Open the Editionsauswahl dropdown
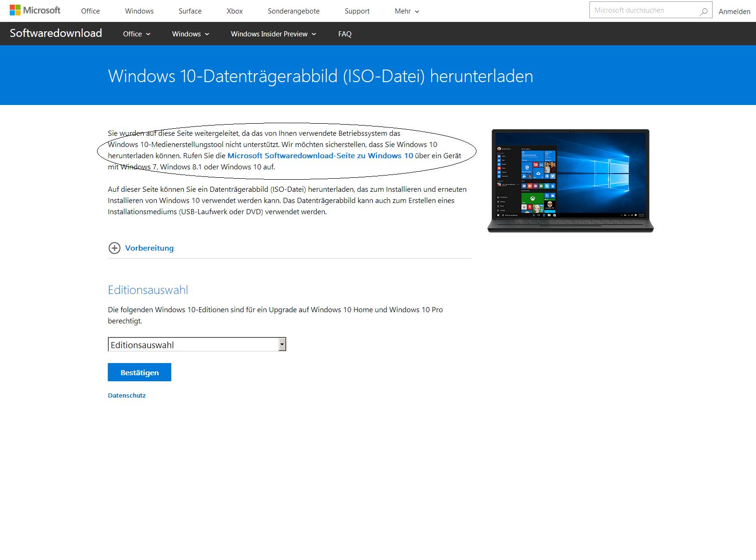756x560 pixels. tap(196, 344)
